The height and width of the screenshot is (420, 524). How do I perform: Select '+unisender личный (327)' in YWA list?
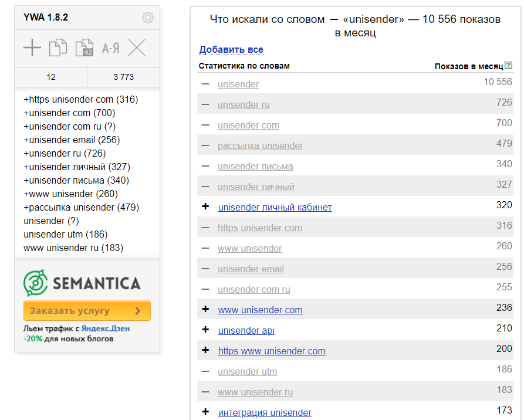[77, 167]
